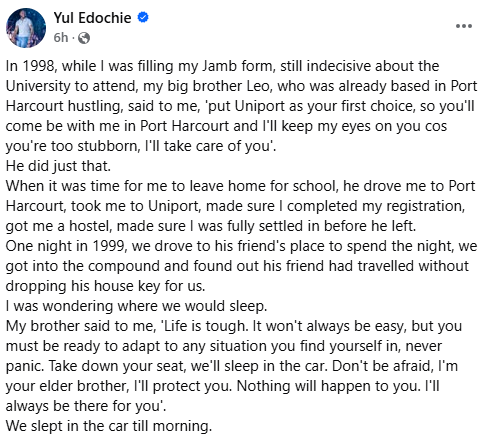Open the post's 6h timestamp link
The height and width of the screenshot is (436, 487).
61,38
